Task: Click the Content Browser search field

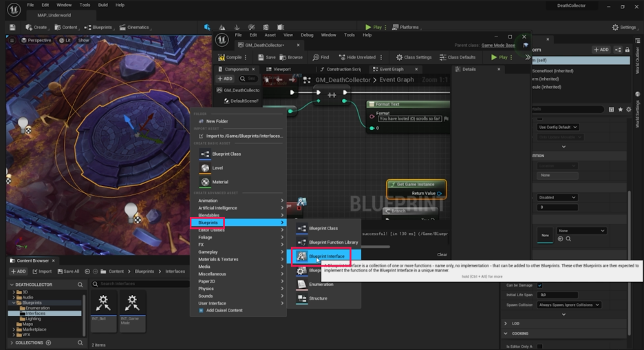Action: pyautogui.click(x=141, y=284)
